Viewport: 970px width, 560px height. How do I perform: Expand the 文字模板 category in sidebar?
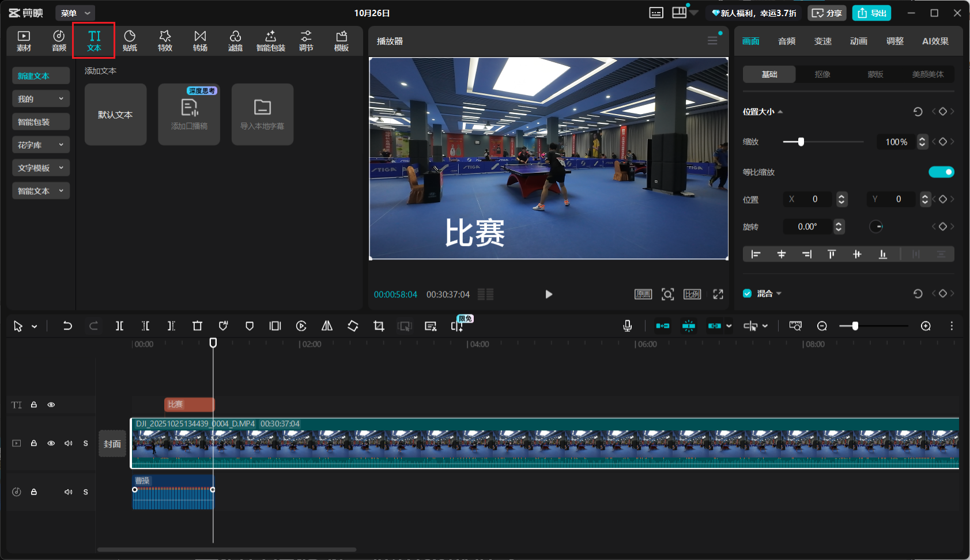40,168
